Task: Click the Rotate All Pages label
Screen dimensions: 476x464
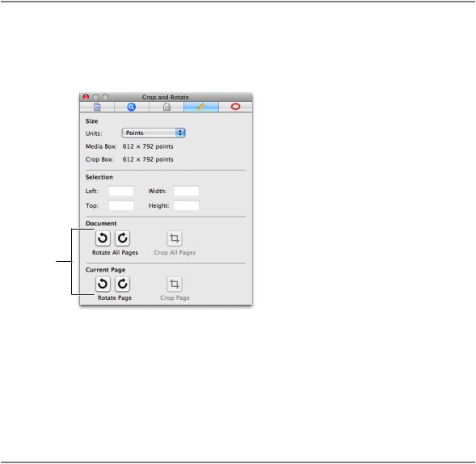Action: pos(115,253)
